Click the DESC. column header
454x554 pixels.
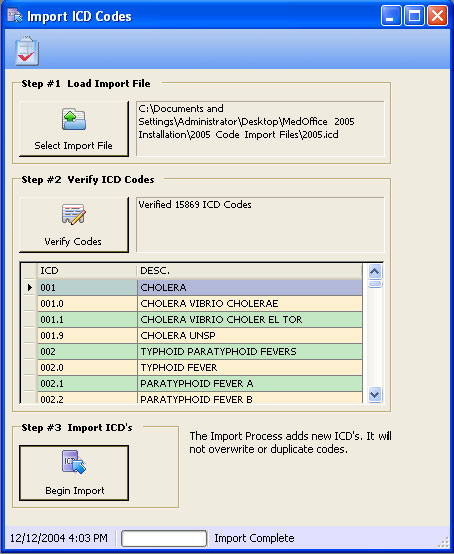click(x=249, y=271)
